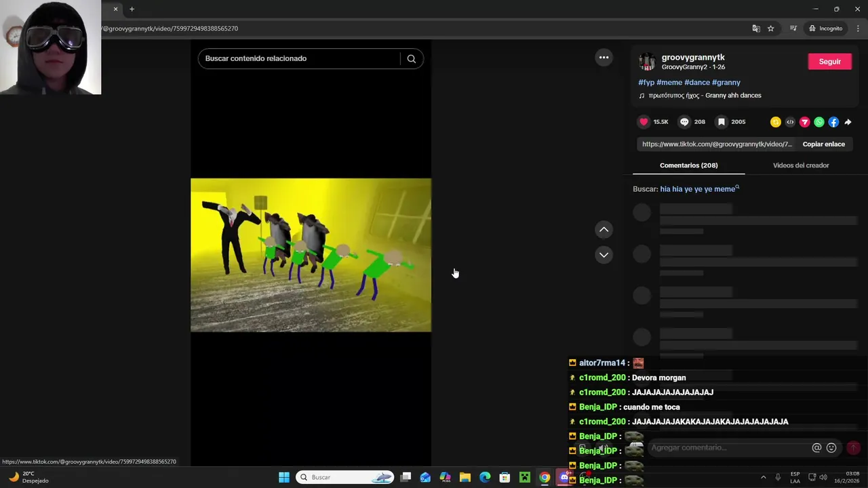The image size is (868, 488).
Task: Open Microsoft Store from the taskbar
Action: pyautogui.click(x=505, y=477)
